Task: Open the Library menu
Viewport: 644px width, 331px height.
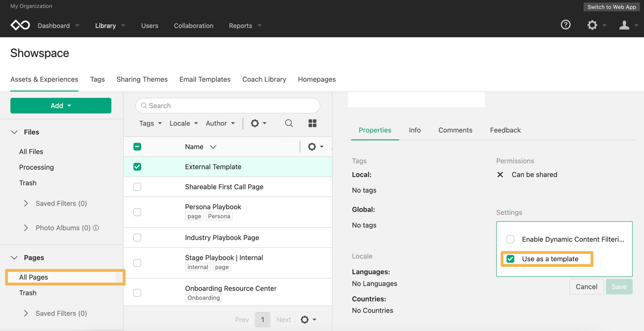Action: coord(110,26)
